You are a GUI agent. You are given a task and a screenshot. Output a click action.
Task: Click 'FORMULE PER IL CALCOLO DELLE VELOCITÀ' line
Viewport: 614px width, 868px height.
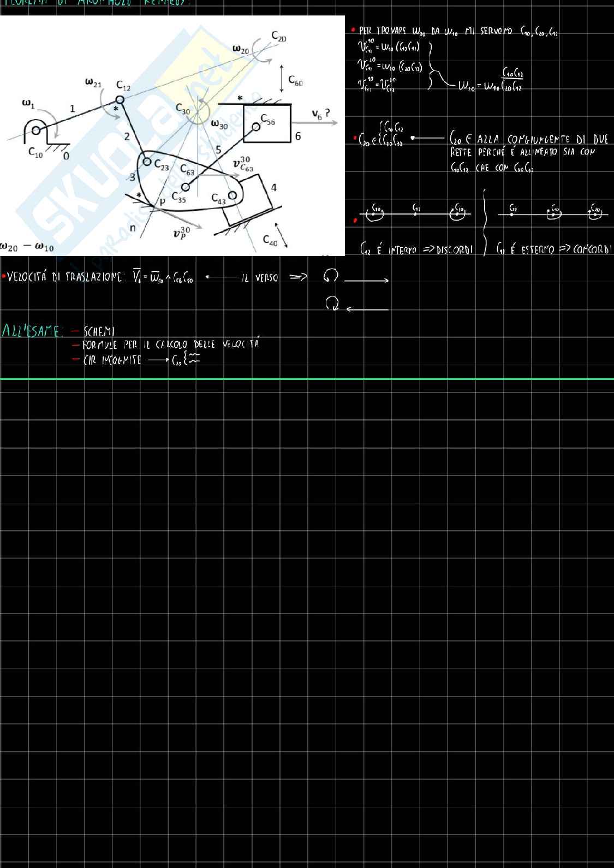pos(170,345)
